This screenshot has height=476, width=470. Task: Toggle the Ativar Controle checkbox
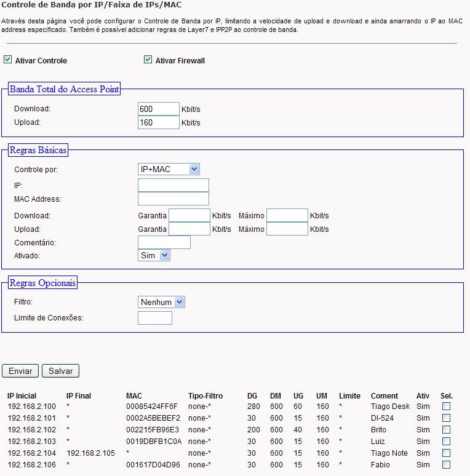(7, 60)
